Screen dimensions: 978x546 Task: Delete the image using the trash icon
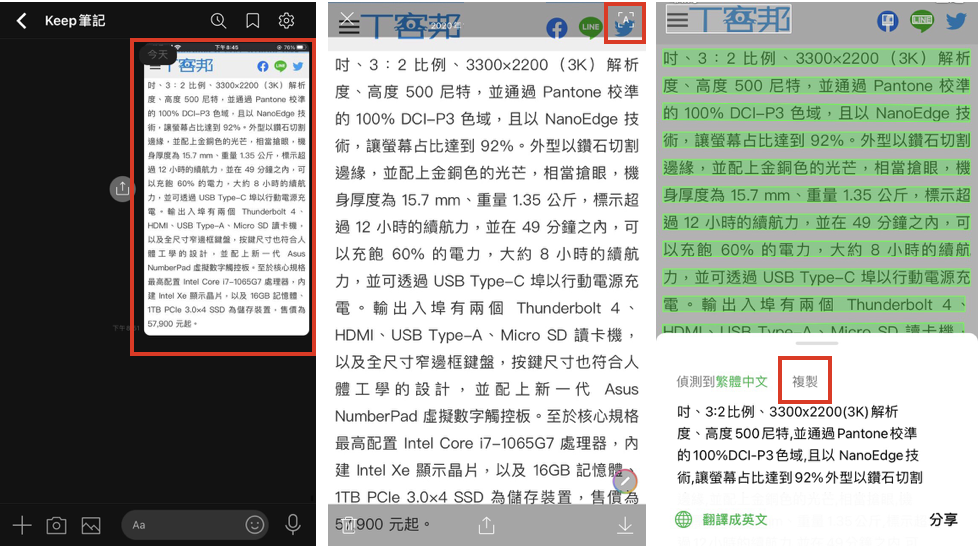[x=349, y=525]
